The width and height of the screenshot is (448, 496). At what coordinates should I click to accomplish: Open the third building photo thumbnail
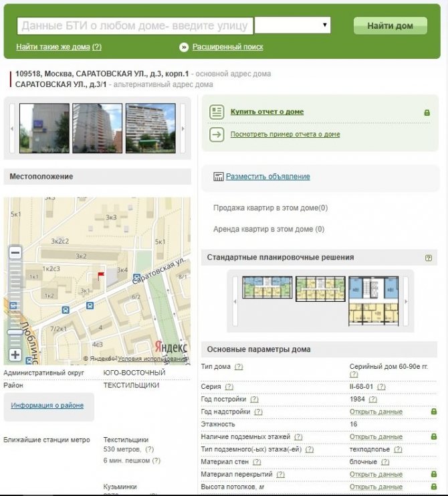[x=150, y=128]
